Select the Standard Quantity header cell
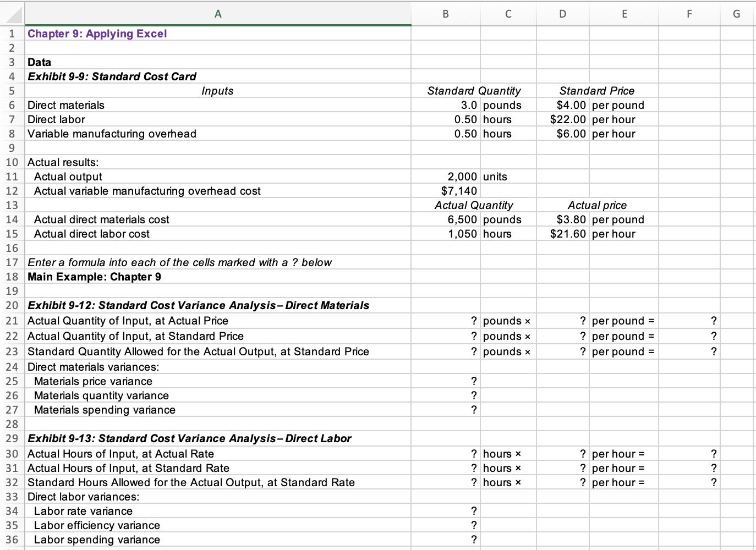 (474, 91)
